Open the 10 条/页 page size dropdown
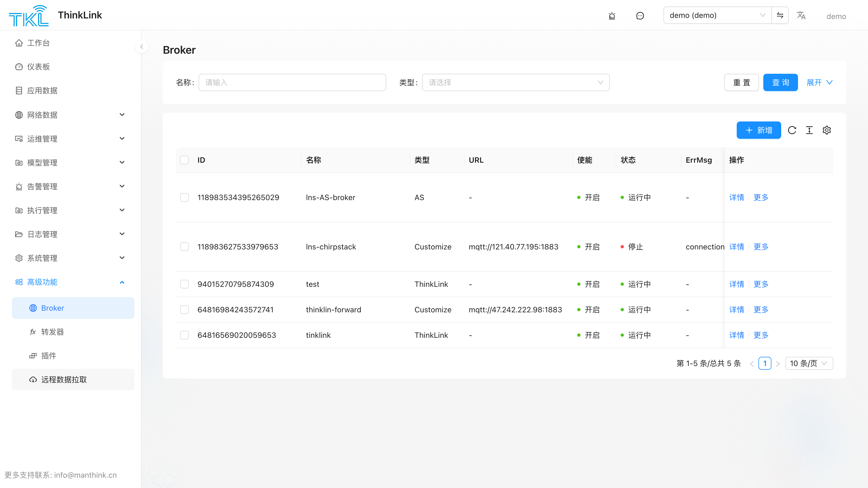 click(809, 363)
